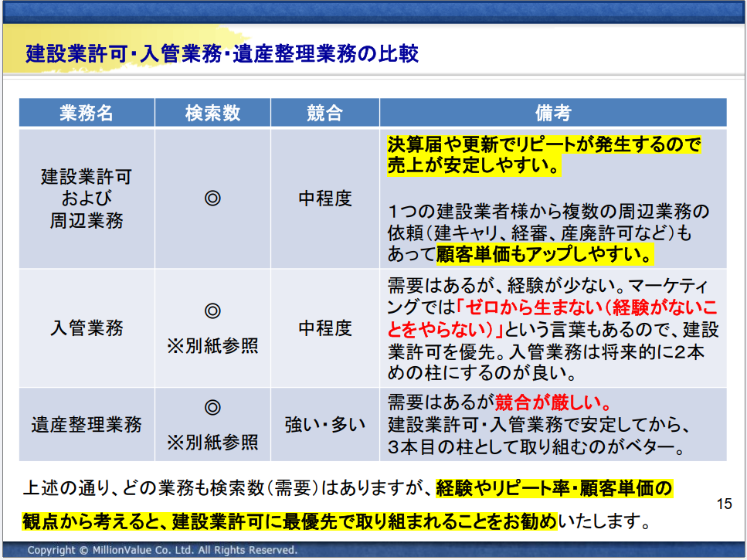The height and width of the screenshot is (560, 747).
Task: Select the 入管業務 row name cell
Action: pyautogui.click(x=87, y=328)
